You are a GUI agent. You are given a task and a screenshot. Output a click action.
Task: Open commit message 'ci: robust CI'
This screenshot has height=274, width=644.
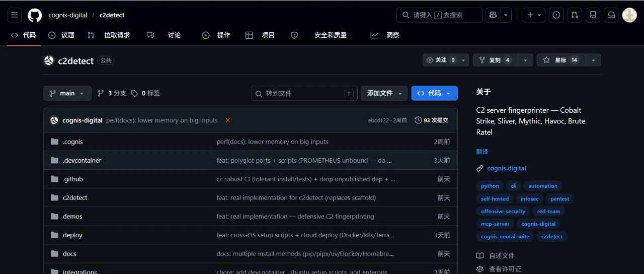[306, 179]
